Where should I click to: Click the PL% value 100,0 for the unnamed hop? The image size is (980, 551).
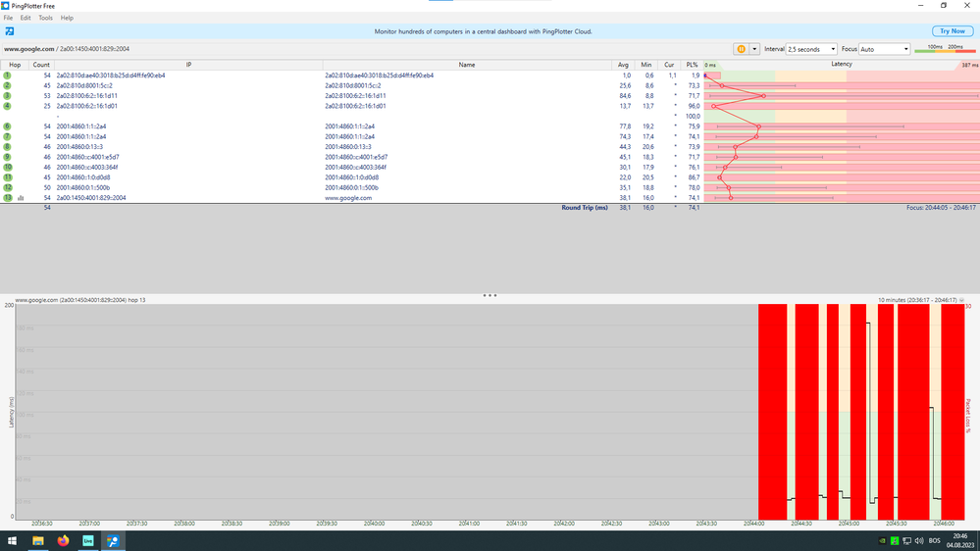click(693, 117)
